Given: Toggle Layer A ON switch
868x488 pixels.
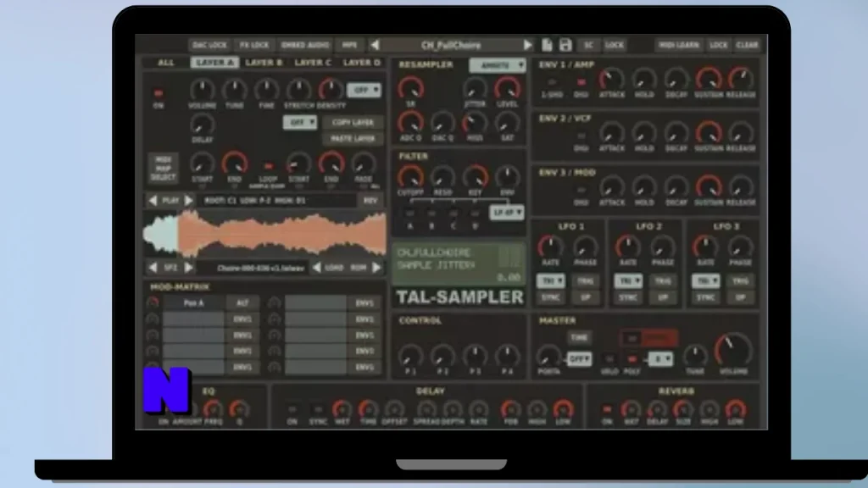Looking at the screenshot, I should tap(159, 93).
